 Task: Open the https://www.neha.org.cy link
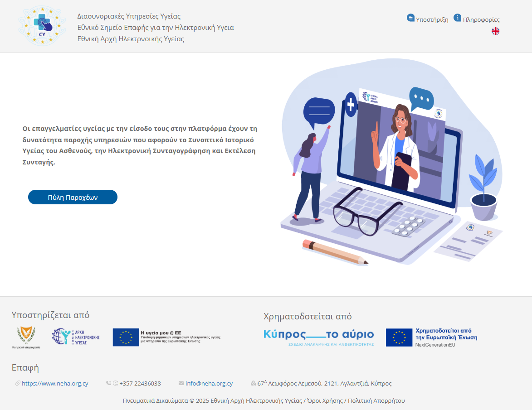click(x=55, y=383)
